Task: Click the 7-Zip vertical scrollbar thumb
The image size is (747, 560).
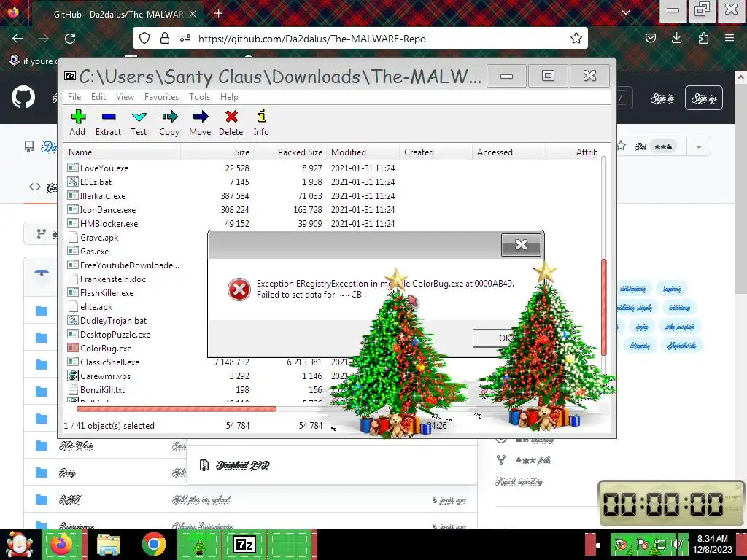Action: (x=603, y=307)
